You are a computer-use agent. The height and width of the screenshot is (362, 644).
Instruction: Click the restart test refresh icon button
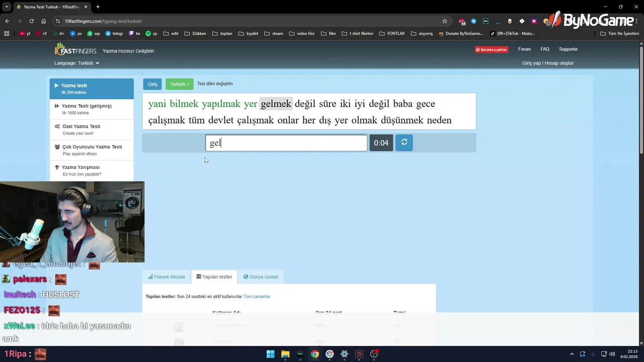(404, 143)
